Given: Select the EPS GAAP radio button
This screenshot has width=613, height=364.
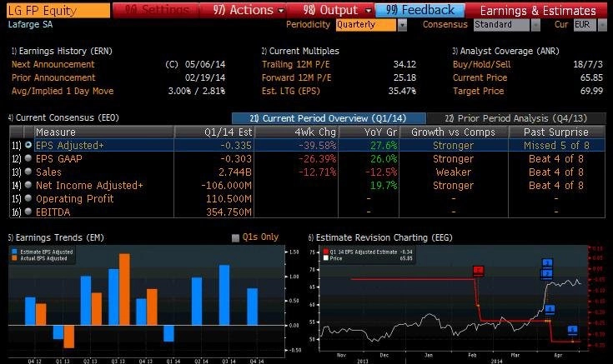Looking at the screenshot, I should pyautogui.click(x=28, y=158).
